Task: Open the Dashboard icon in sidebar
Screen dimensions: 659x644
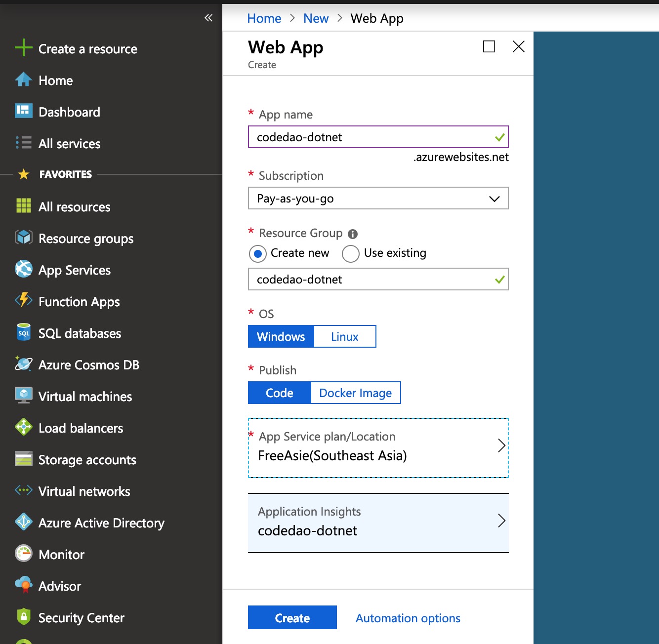Action: tap(23, 112)
